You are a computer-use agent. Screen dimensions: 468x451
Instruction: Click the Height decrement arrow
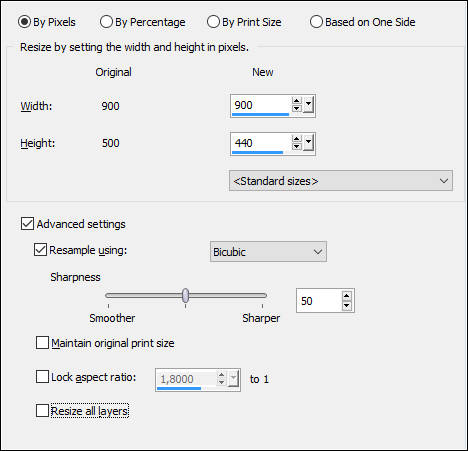coord(296,146)
